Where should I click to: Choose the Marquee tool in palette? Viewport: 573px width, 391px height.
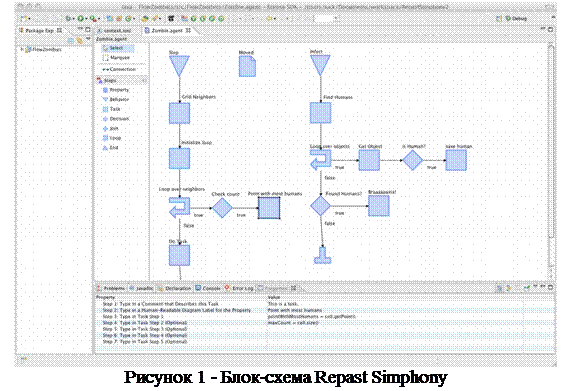coord(117,58)
